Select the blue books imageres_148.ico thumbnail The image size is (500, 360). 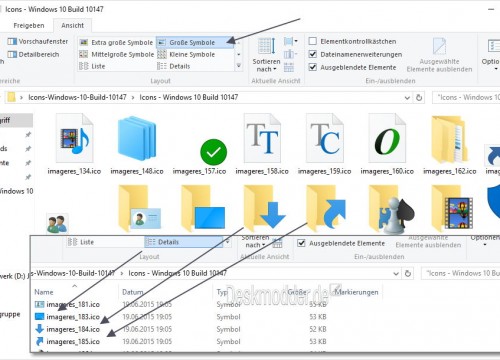tap(137, 138)
